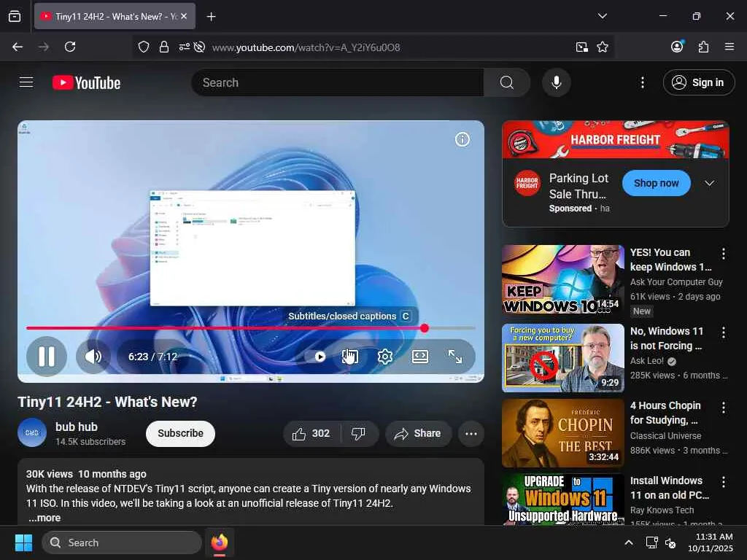This screenshot has width=747, height=560.
Task: Go back to previous page
Action: coord(18,47)
